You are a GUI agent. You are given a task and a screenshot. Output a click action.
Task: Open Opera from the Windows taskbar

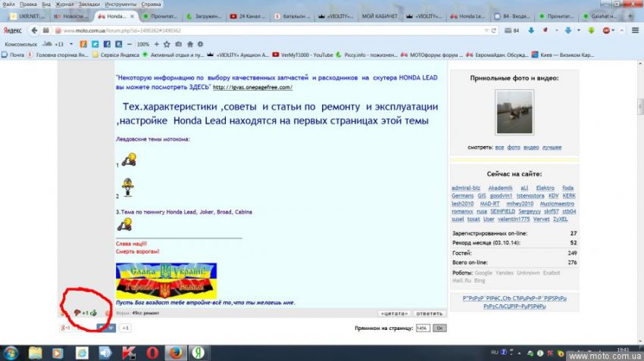pos(152,353)
